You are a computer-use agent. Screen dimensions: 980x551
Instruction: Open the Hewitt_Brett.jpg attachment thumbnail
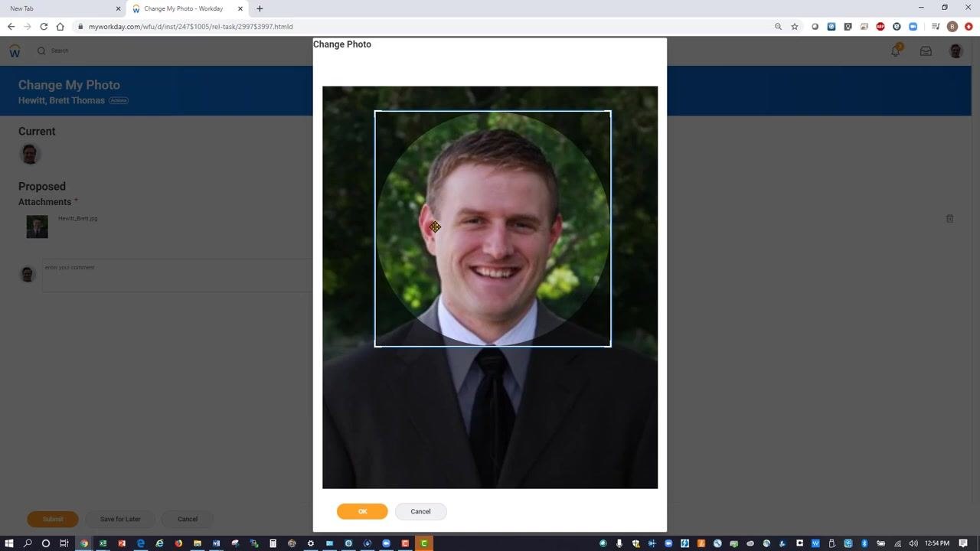[x=37, y=227]
